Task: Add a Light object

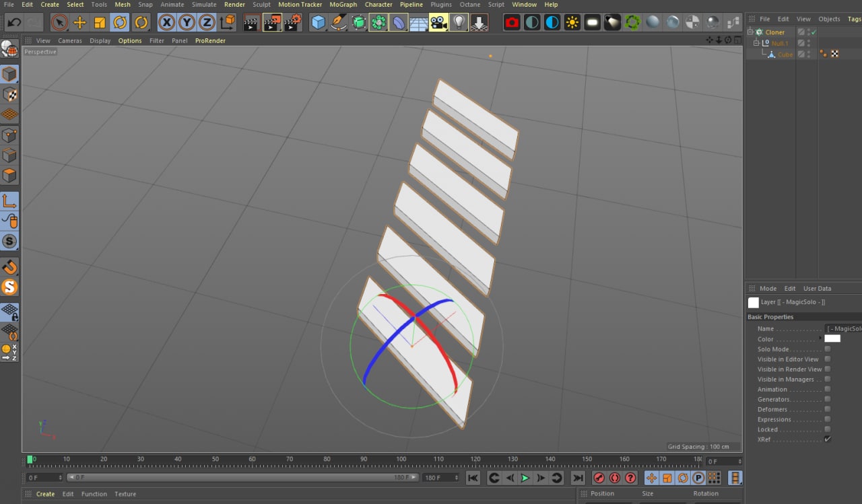Action: (459, 22)
